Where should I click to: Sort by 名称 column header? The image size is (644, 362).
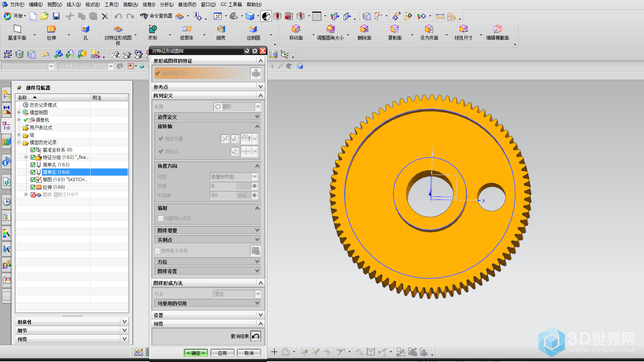coord(53,98)
